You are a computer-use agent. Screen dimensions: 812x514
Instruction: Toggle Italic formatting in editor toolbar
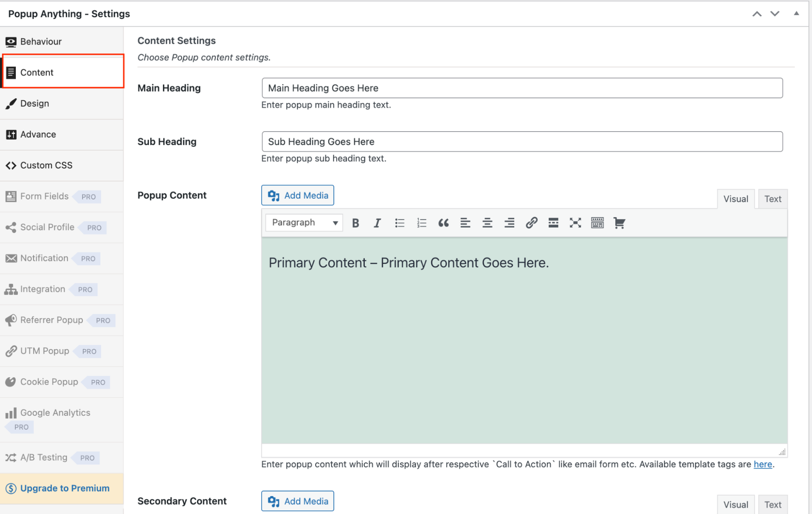(377, 222)
